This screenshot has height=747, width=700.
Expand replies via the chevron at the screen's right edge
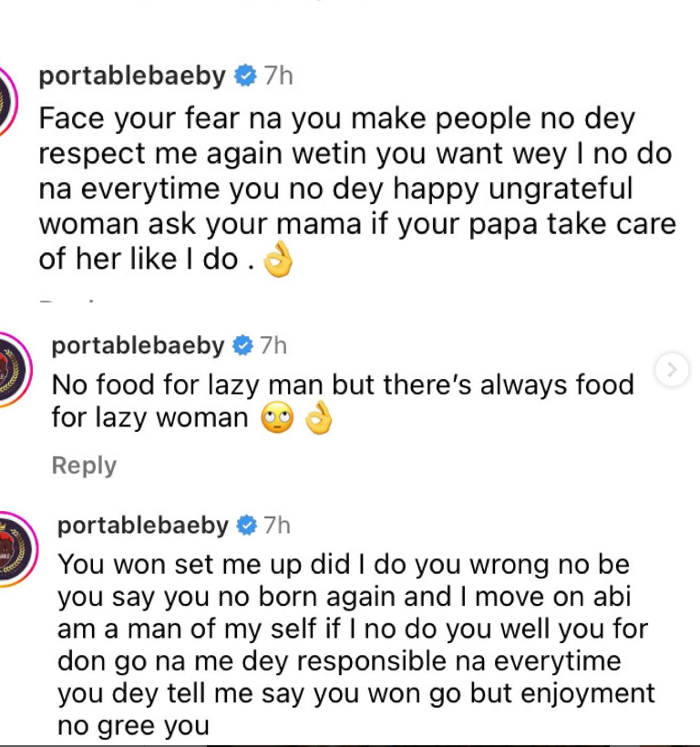click(672, 370)
